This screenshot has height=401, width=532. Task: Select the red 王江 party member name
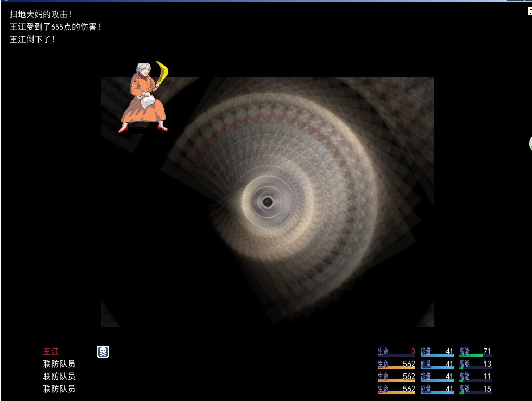click(51, 352)
